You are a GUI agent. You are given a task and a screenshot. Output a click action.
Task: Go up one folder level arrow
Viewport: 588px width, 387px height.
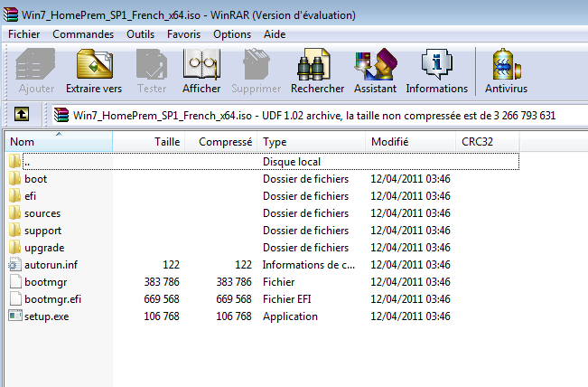tap(21, 115)
